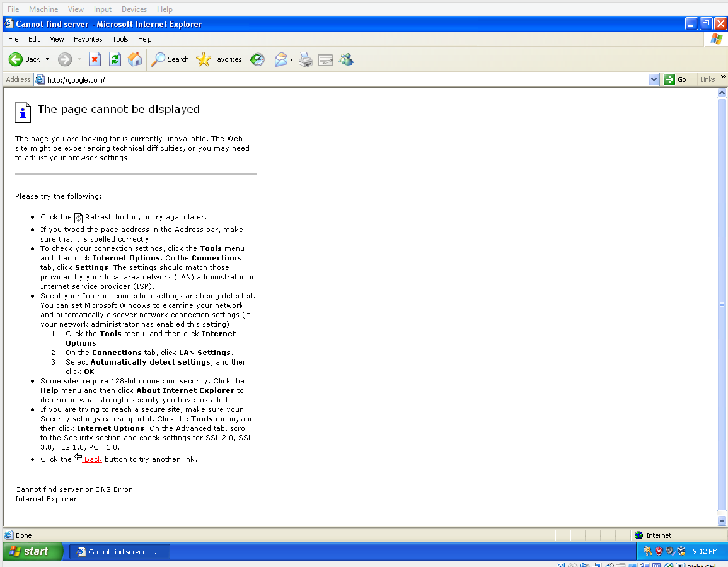Click the Print icon in toolbar

(x=306, y=59)
